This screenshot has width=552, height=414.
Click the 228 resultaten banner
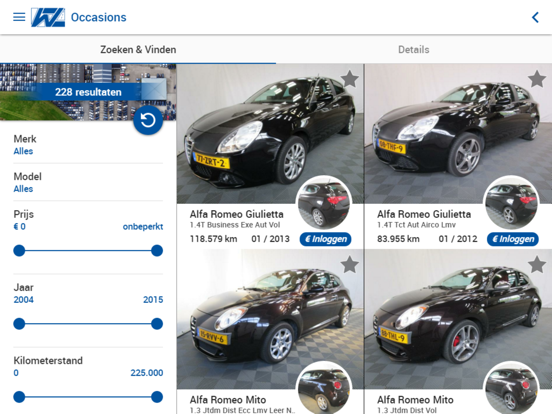pyautogui.click(x=88, y=92)
